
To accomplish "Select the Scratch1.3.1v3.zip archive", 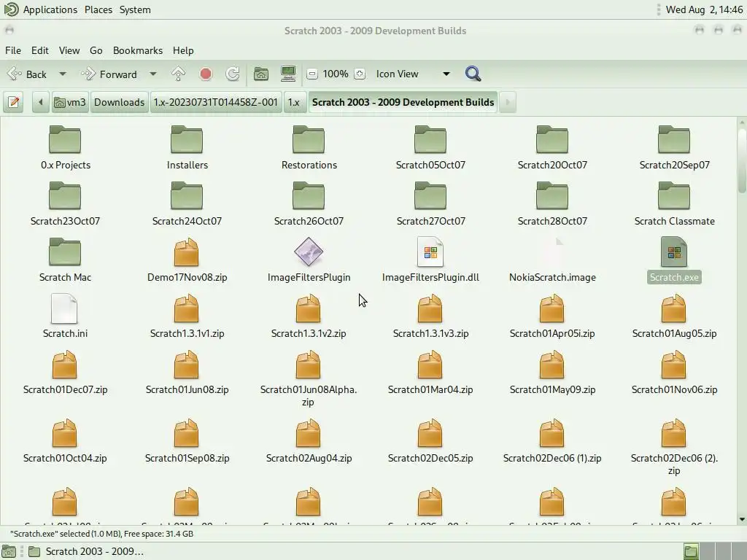I will click(430, 316).
